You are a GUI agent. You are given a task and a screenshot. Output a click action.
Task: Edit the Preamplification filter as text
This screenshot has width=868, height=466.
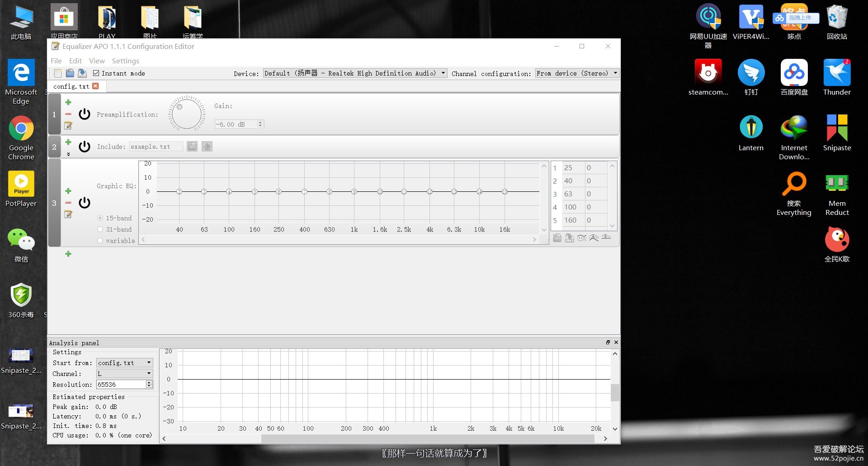(x=68, y=125)
